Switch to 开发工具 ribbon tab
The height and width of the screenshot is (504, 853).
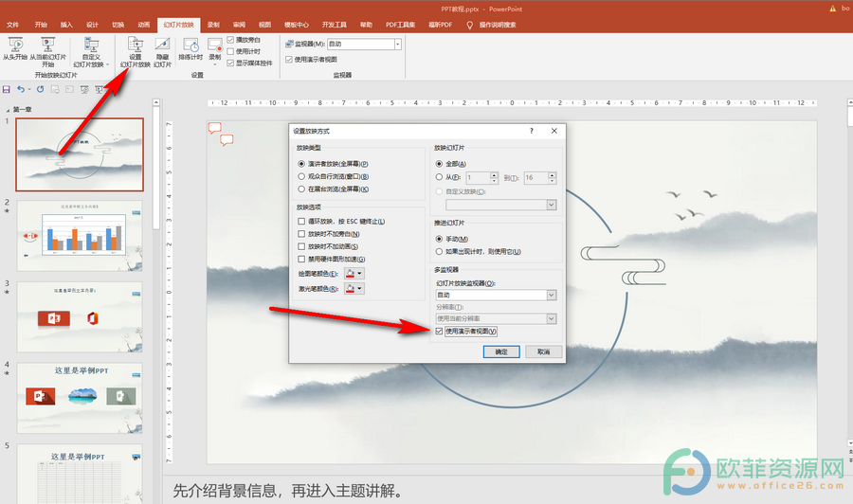[x=334, y=25]
